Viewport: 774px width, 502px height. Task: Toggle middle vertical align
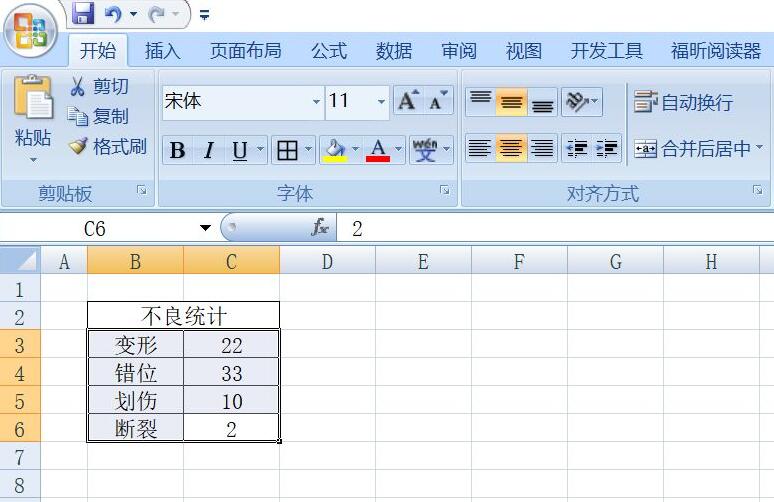pyautogui.click(x=511, y=102)
